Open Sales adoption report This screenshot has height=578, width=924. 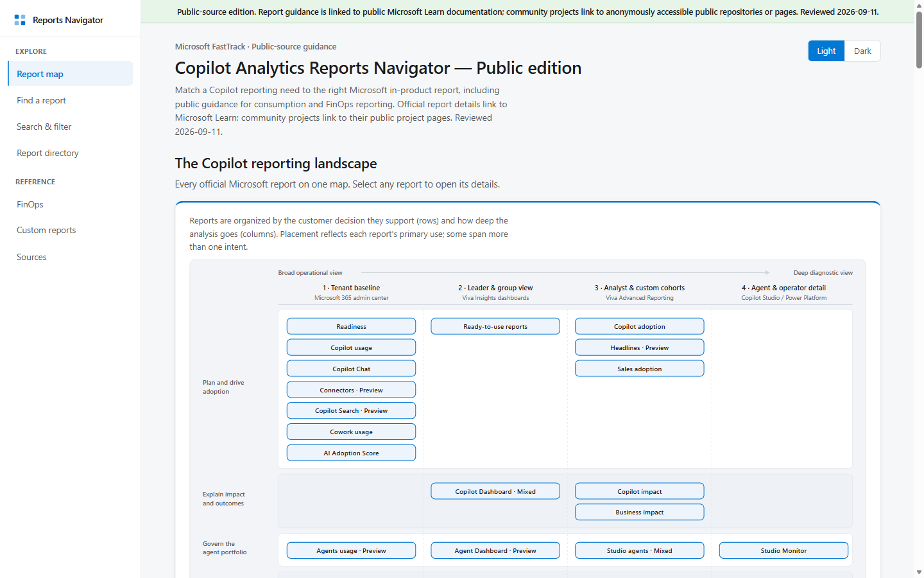(640, 369)
